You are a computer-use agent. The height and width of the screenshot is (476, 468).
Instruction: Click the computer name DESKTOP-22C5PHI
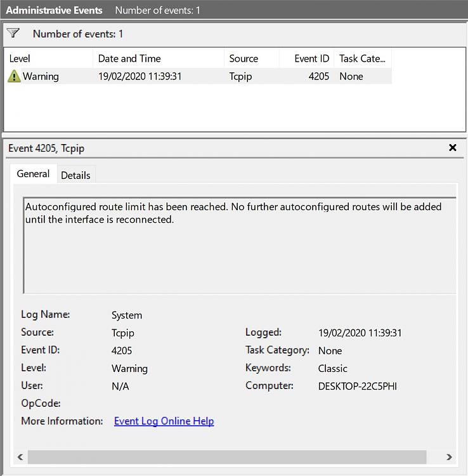pyautogui.click(x=358, y=386)
